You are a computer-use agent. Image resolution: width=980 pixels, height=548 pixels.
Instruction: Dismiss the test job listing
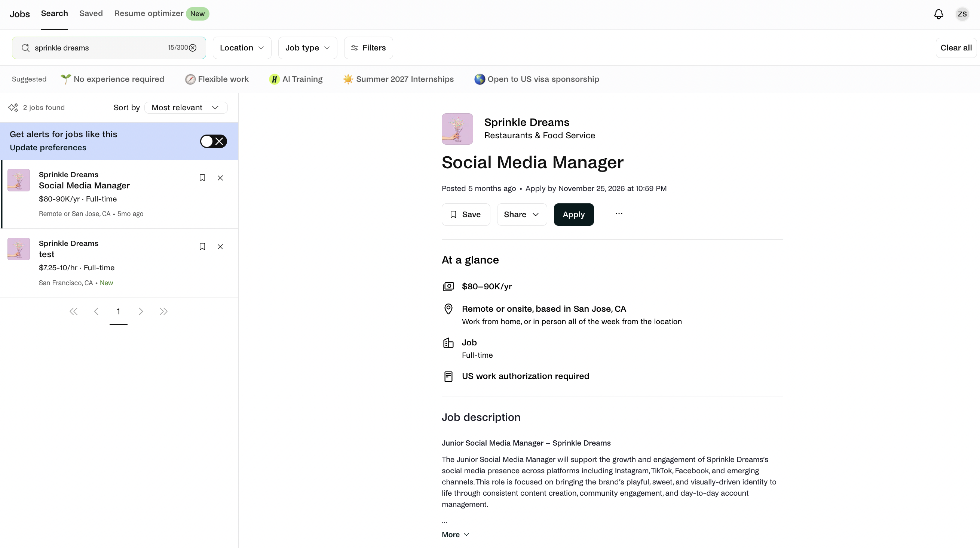pyautogui.click(x=220, y=246)
